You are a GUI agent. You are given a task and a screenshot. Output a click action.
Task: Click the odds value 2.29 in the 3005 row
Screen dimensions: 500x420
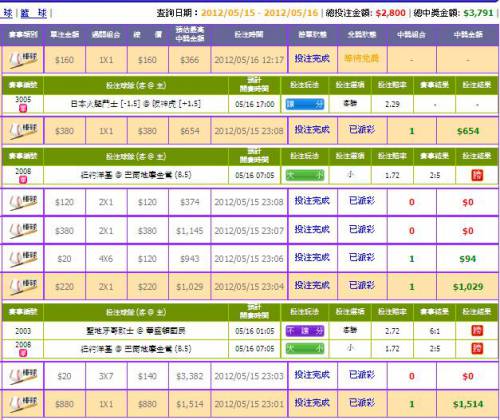click(392, 104)
